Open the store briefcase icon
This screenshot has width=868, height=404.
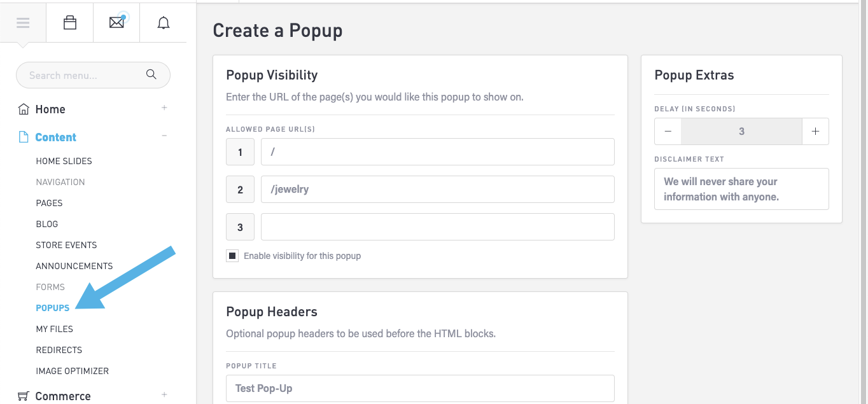pos(70,23)
